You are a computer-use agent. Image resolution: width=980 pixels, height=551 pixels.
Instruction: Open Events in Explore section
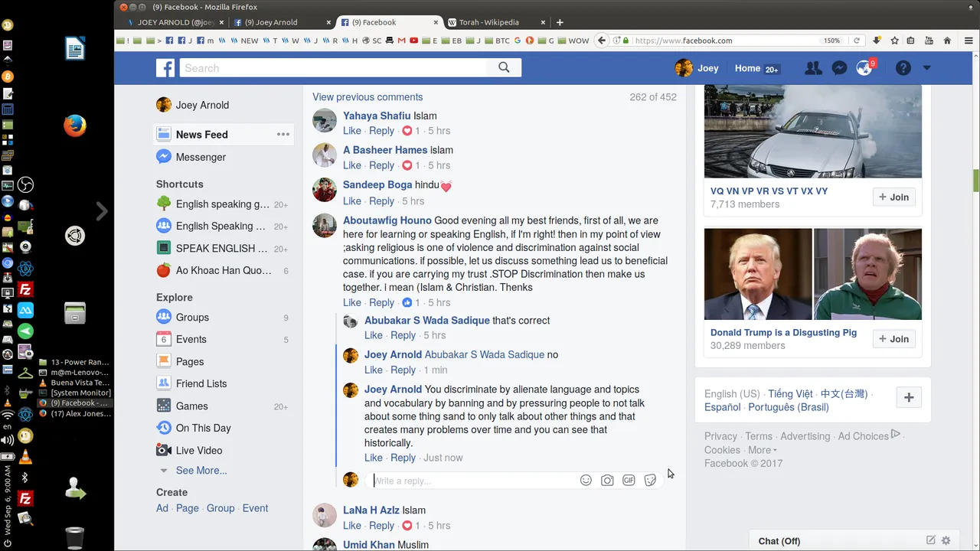pyautogui.click(x=191, y=340)
